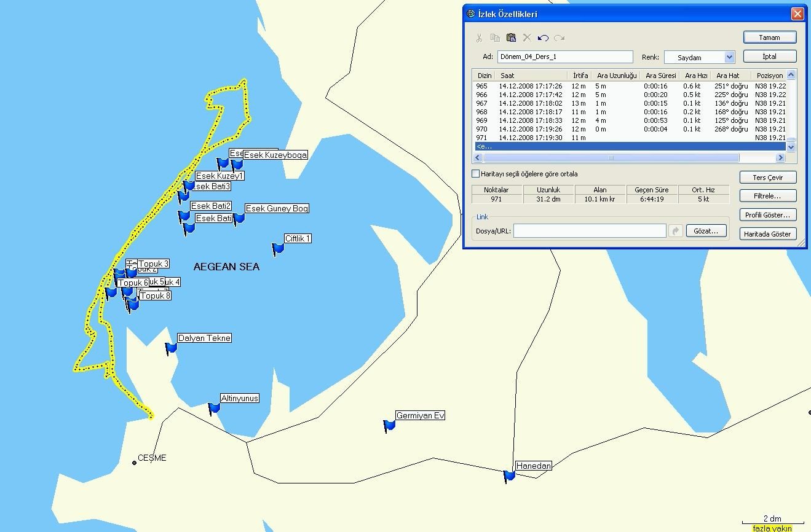Select the Dalyan Tekne waypoint flag
This screenshot has width=811, height=532.
[171, 348]
